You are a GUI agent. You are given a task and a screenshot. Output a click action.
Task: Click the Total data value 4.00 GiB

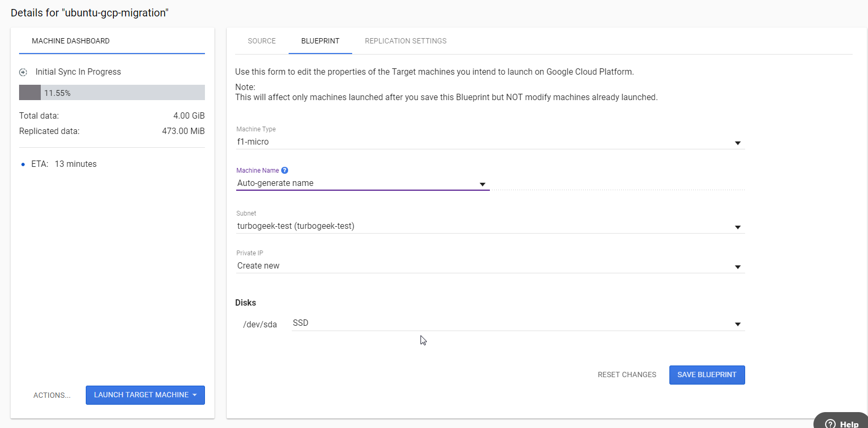[189, 115]
